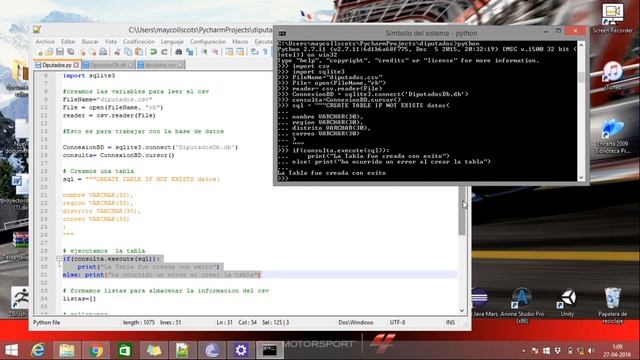Cut selection with the scissors toolbar icon
This screenshot has width=640, height=360.
pyautogui.click(x=117, y=52)
